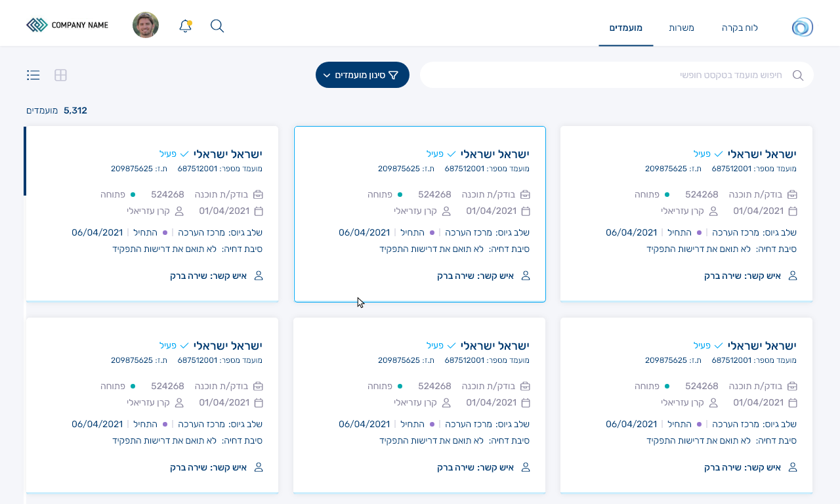Click the briefcase icon on bottom-left card
The height and width of the screenshot is (504, 840).
tap(258, 386)
